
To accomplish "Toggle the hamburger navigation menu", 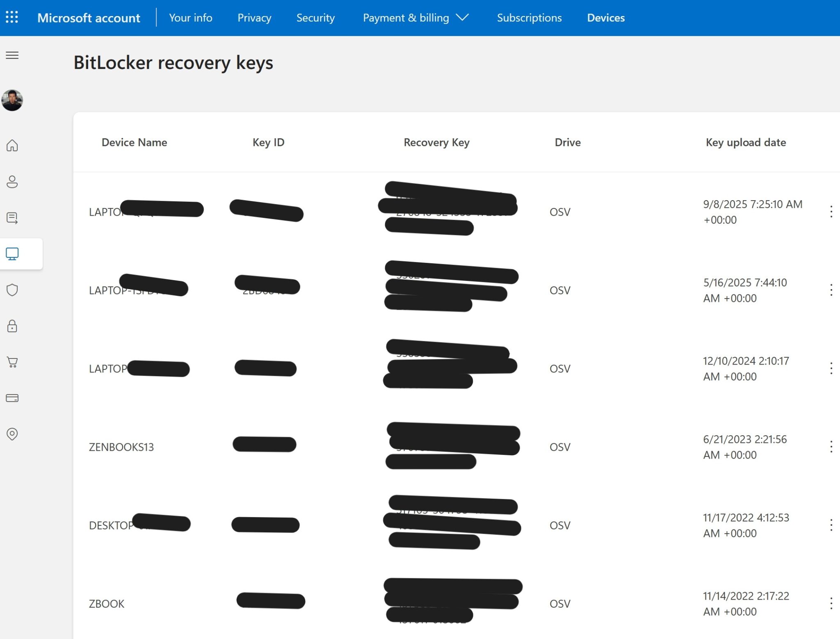I will [12, 55].
